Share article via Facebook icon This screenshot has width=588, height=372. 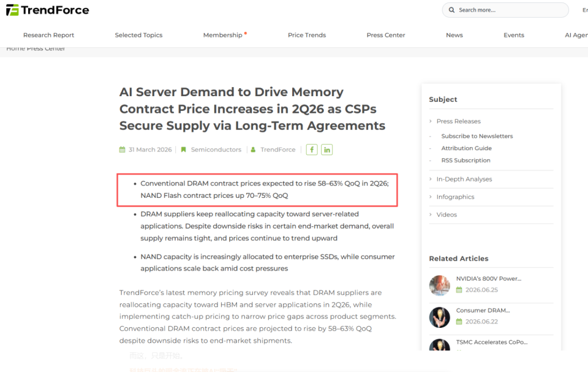coord(312,150)
